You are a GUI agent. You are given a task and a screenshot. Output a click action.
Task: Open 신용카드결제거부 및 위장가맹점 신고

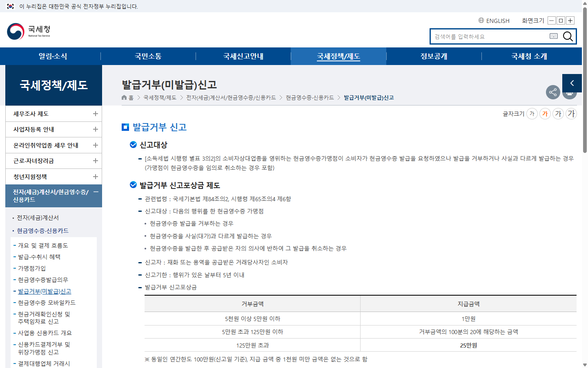click(44, 348)
